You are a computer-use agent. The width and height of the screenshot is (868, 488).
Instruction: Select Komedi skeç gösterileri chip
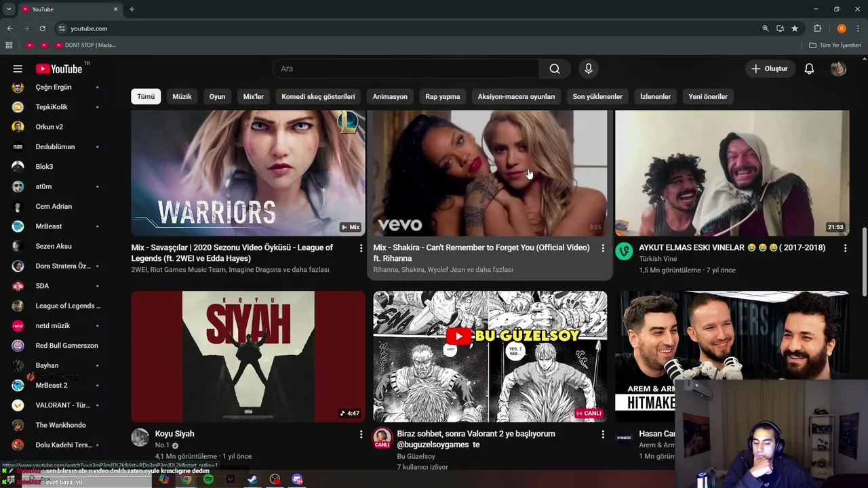(x=318, y=96)
